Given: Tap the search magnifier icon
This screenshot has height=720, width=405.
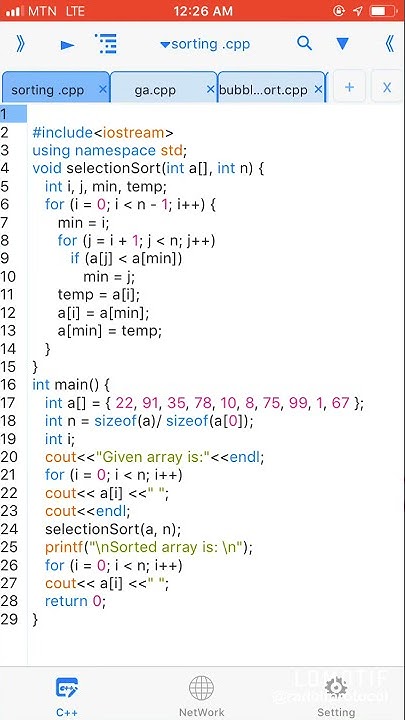Looking at the screenshot, I should [x=304, y=44].
